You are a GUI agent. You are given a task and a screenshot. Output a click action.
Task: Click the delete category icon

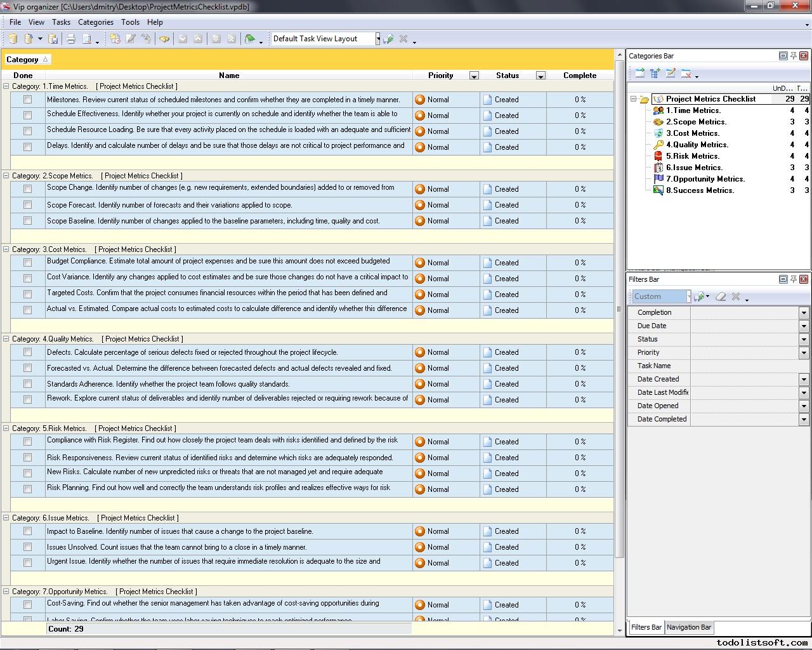pyautogui.click(x=686, y=74)
